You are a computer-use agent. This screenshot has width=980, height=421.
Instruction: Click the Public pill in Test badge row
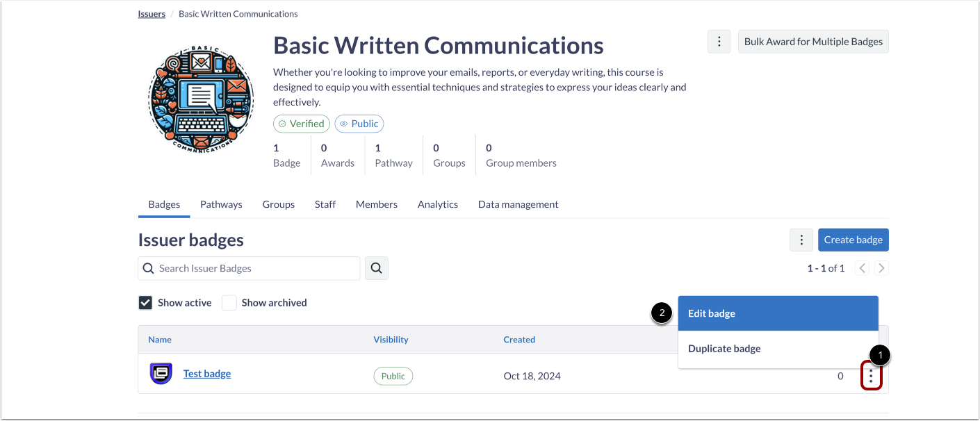click(393, 376)
